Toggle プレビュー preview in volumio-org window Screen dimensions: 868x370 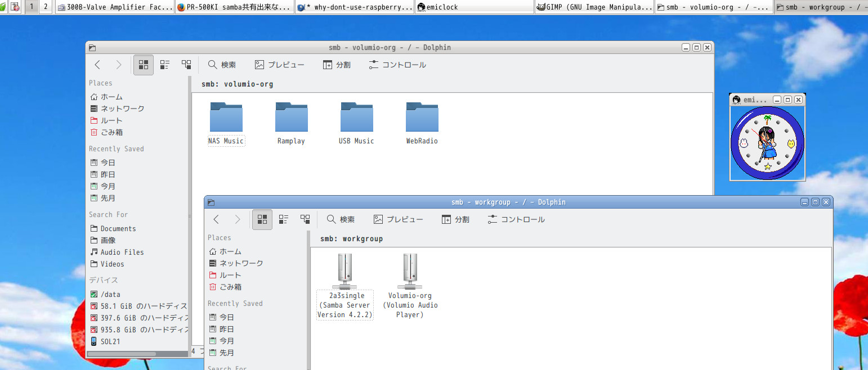pos(280,65)
